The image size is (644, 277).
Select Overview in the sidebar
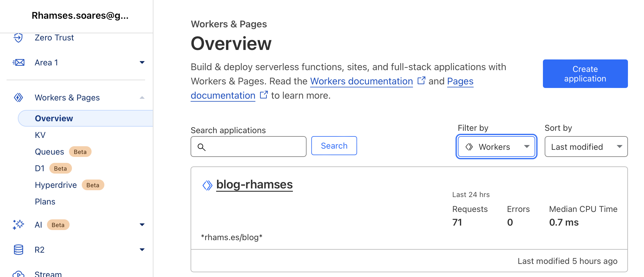point(54,118)
